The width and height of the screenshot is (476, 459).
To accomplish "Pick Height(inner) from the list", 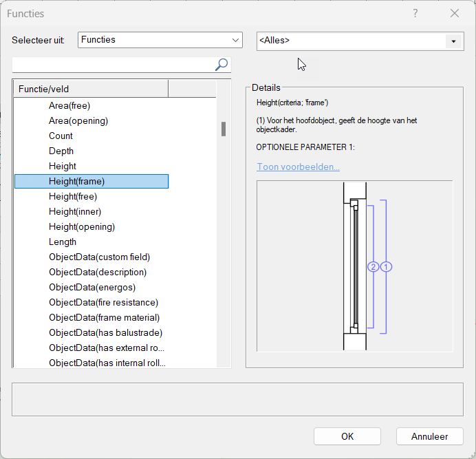I will pos(75,211).
